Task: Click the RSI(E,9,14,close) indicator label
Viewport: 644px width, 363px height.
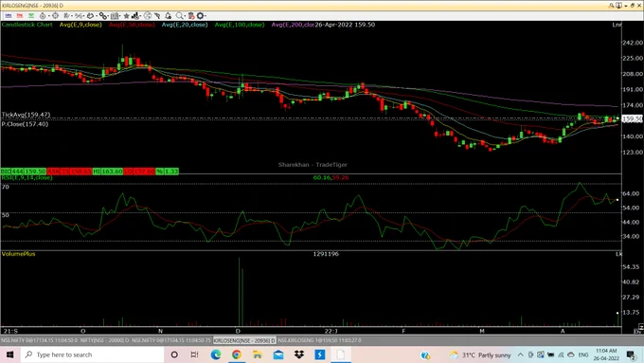Action: click(27, 177)
